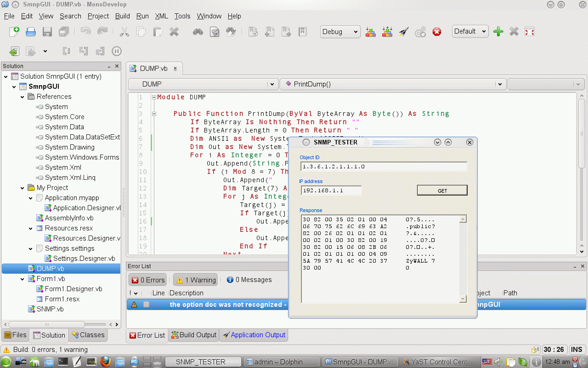Click the Response box scrollbar down arrow

click(463, 299)
